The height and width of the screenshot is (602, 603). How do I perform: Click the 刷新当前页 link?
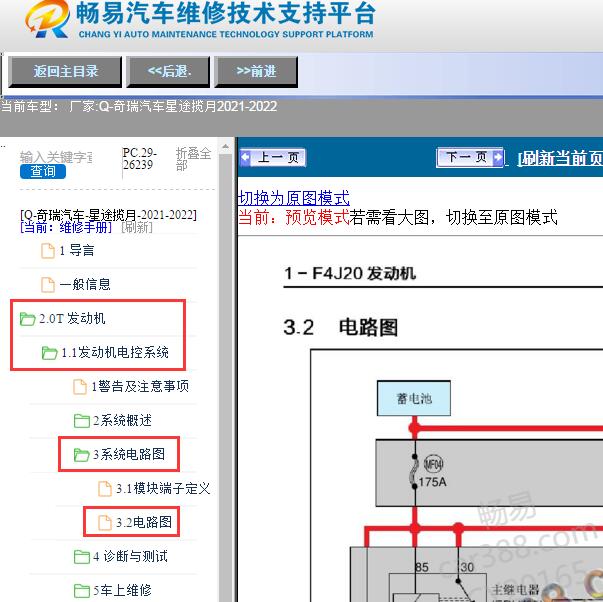pos(560,158)
